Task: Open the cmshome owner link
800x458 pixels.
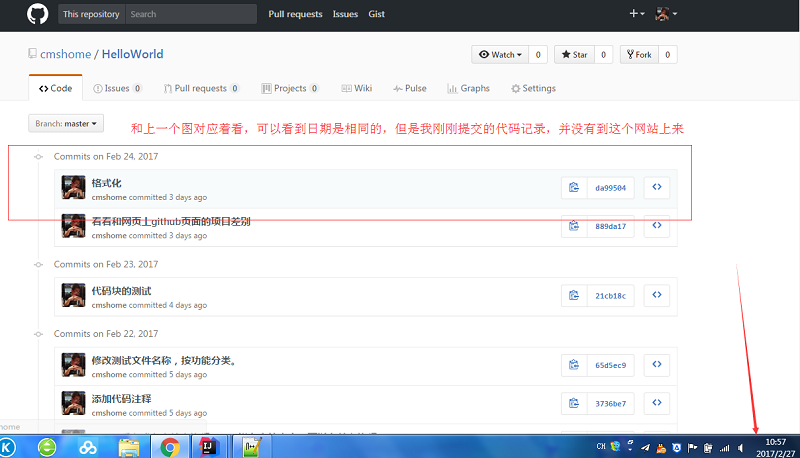Action: [x=66, y=55]
